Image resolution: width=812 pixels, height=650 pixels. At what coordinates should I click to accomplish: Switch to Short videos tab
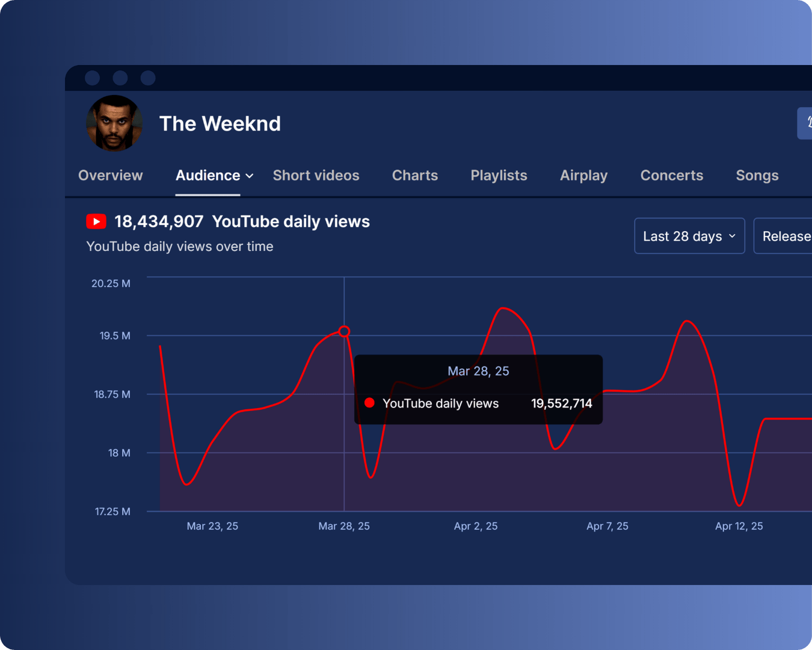pos(316,175)
